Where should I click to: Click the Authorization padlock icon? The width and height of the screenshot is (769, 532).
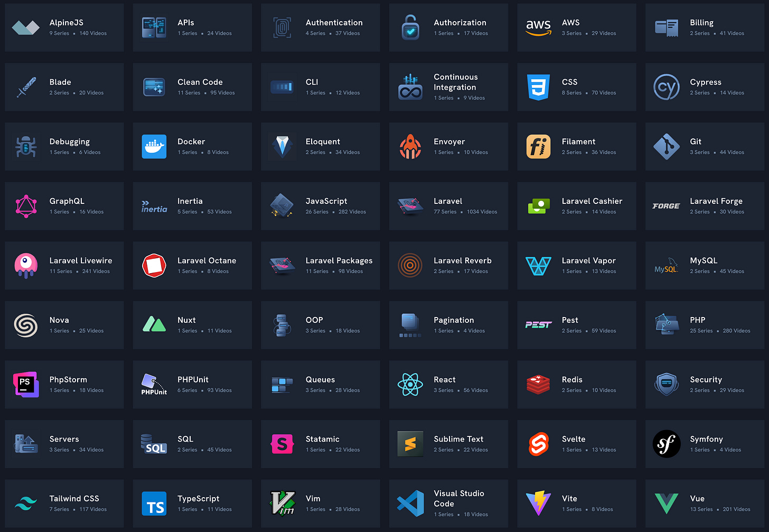tap(410, 27)
